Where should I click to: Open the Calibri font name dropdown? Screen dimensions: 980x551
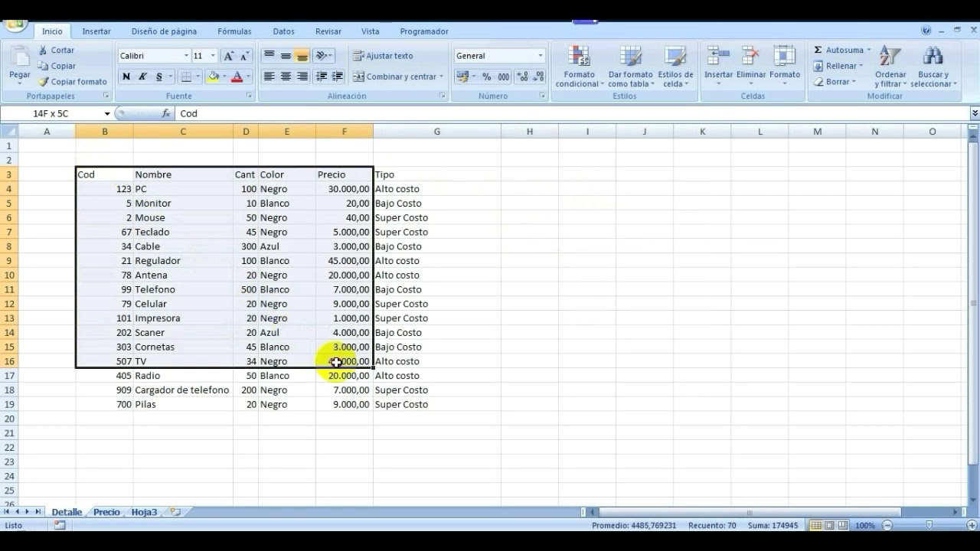pyautogui.click(x=186, y=56)
